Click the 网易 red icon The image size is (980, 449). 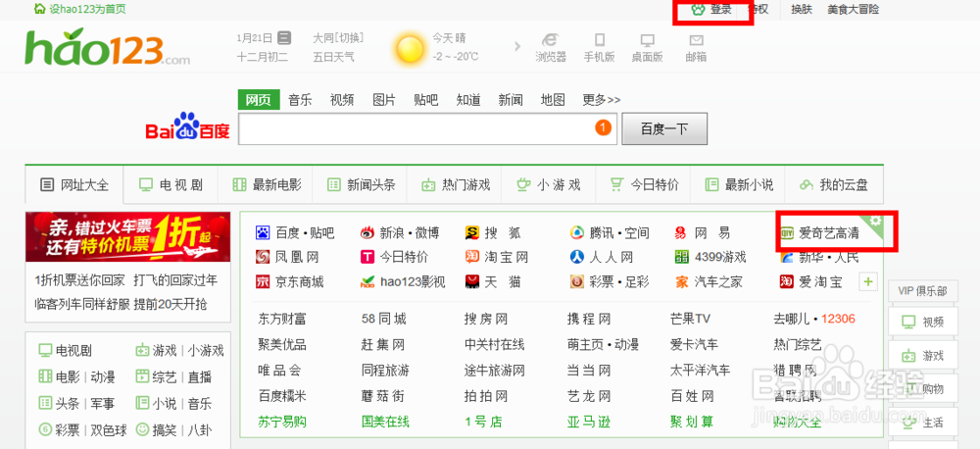[681, 233]
